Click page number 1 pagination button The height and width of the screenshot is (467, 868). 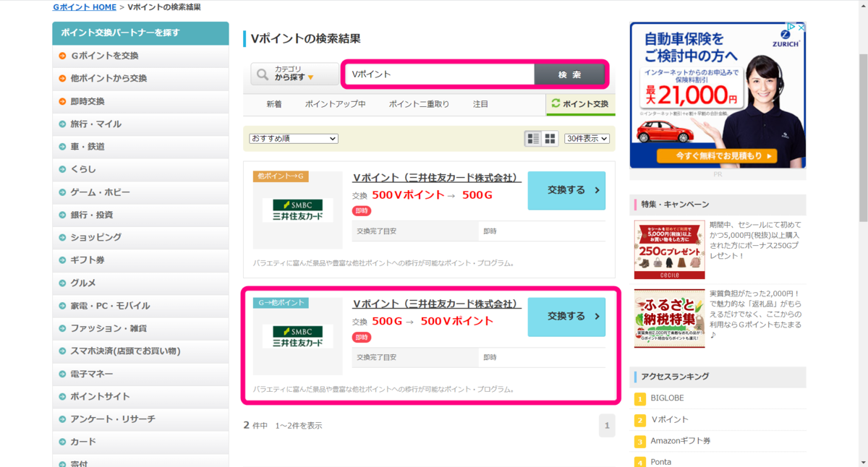coord(607,425)
